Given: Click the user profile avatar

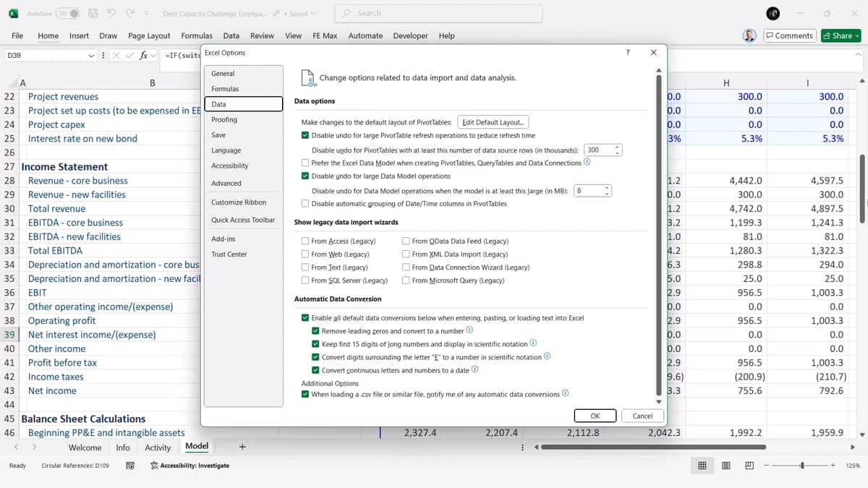Looking at the screenshot, I should [749, 35].
